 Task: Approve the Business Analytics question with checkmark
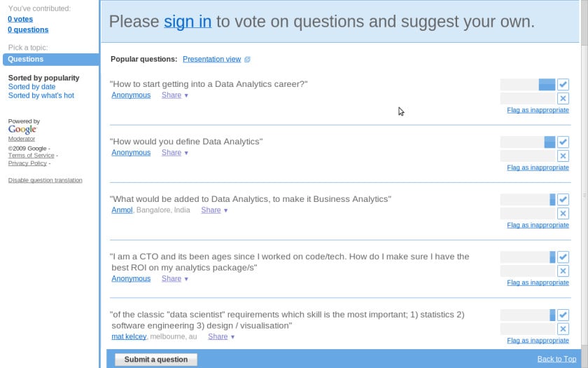point(563,200)
